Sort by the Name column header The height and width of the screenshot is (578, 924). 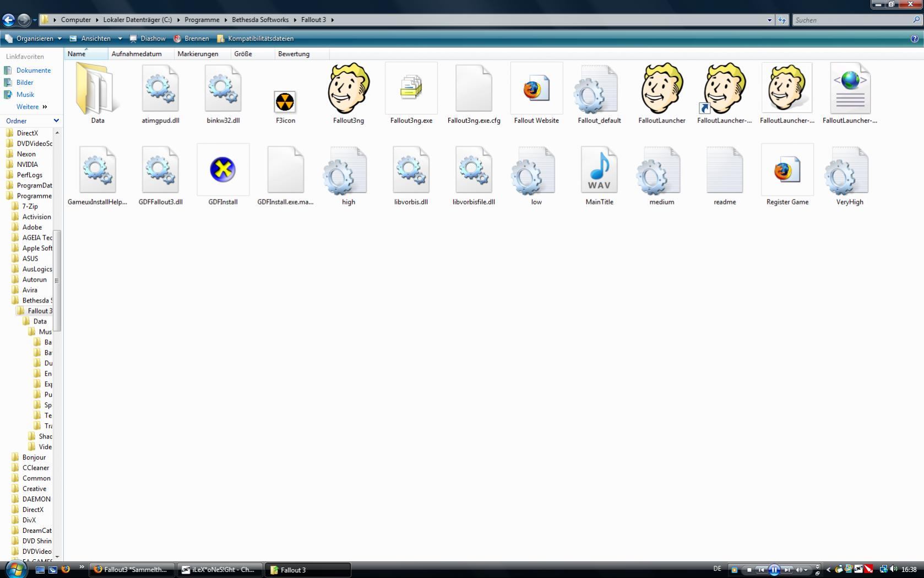[86, 54]
